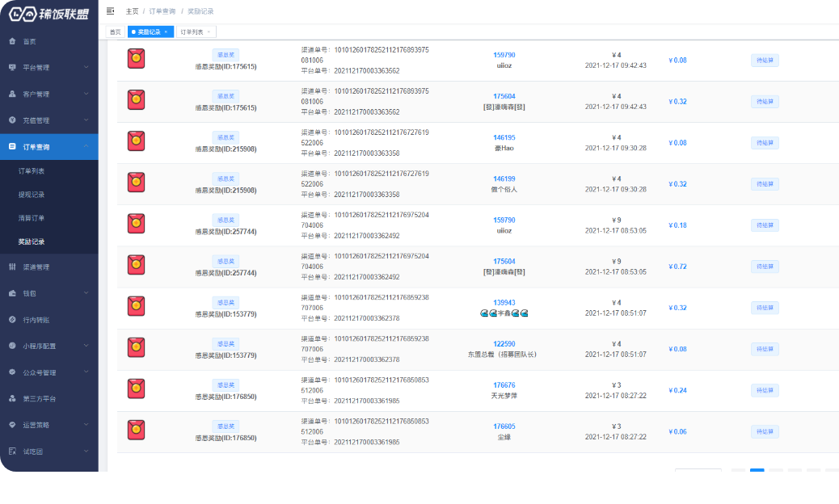
Task: Close the 订单列表 tab using its x
Action: click(209, 31)
